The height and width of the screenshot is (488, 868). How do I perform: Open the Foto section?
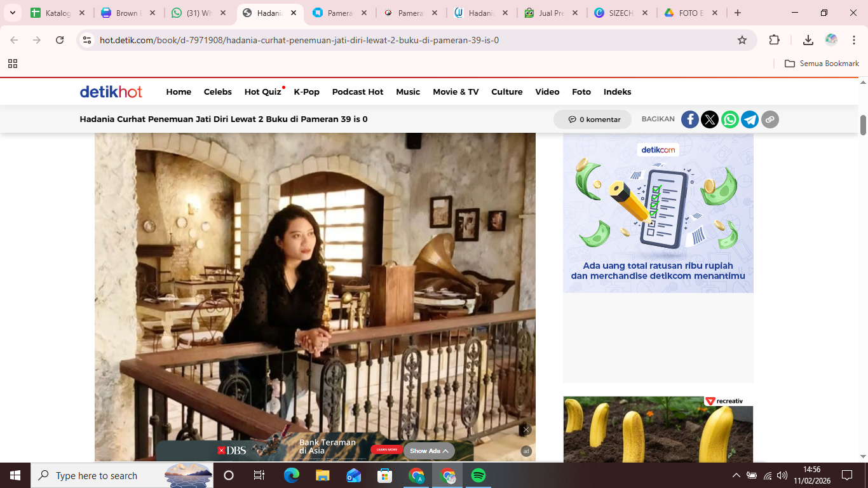pos(581,92)
